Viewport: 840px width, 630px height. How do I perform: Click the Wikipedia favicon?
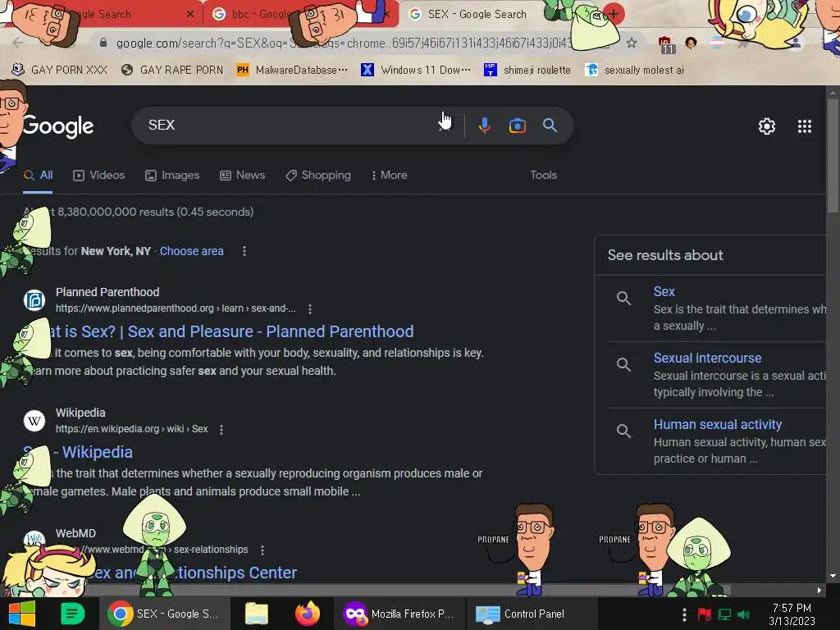[x=34, y=421]
